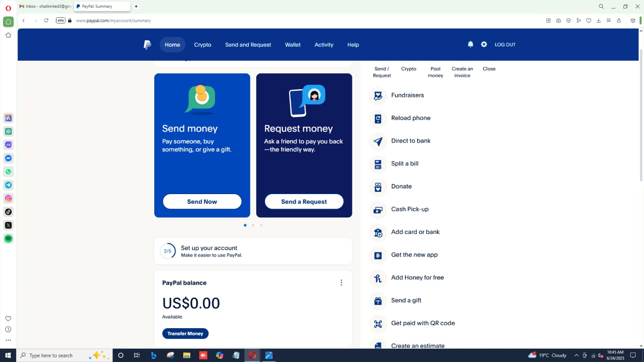Open the PayPal balance three-dot menu
The height and width of the screenshot is (362, 644).
[x=341, y=283]
